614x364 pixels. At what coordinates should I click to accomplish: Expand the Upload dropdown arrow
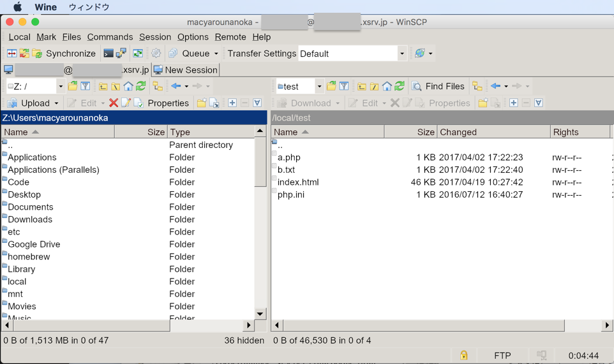56,103
